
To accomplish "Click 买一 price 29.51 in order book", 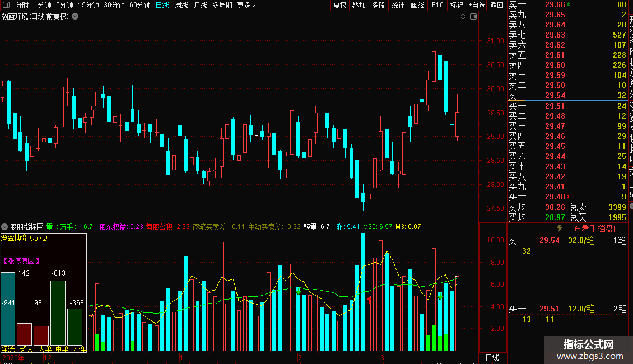I will tap(555, 106).
